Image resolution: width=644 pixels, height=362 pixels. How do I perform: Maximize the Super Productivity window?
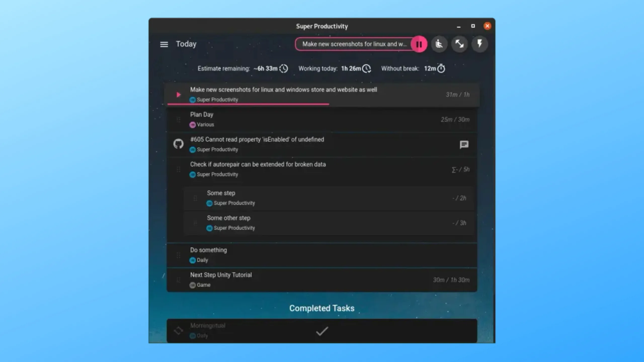(473, 26)
